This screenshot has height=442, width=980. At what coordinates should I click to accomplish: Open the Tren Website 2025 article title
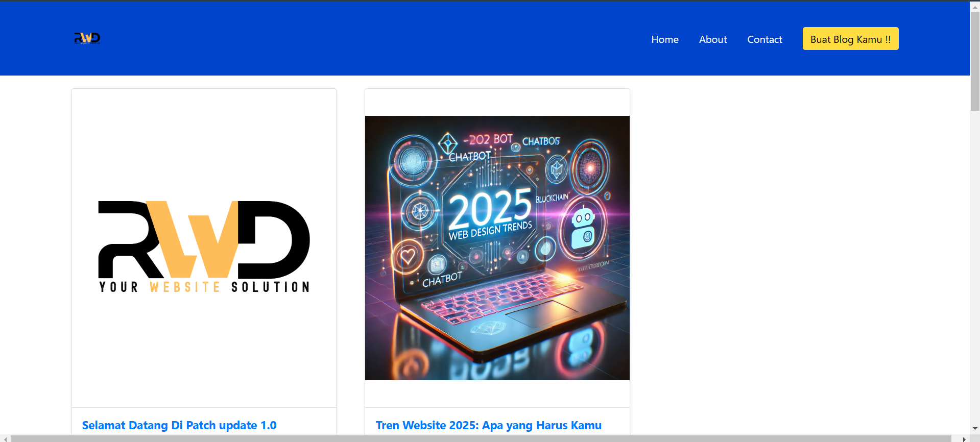click(x=488, y=425)
